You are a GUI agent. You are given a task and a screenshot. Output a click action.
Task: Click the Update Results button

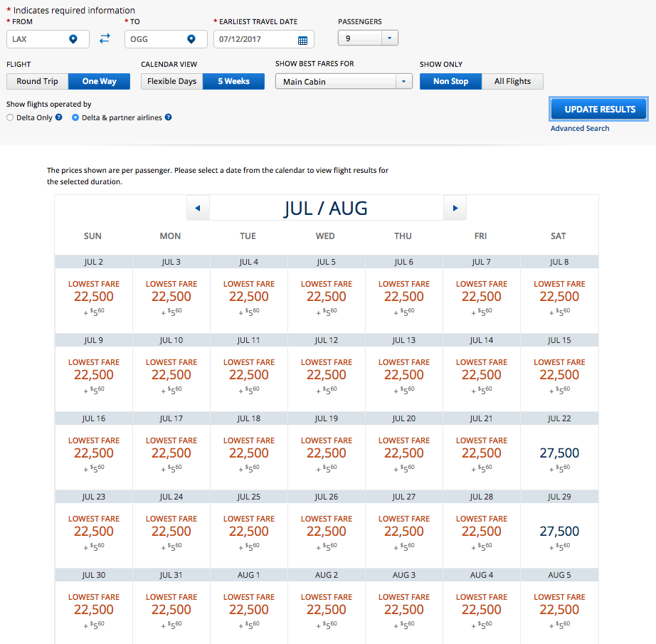coord(598,109)
